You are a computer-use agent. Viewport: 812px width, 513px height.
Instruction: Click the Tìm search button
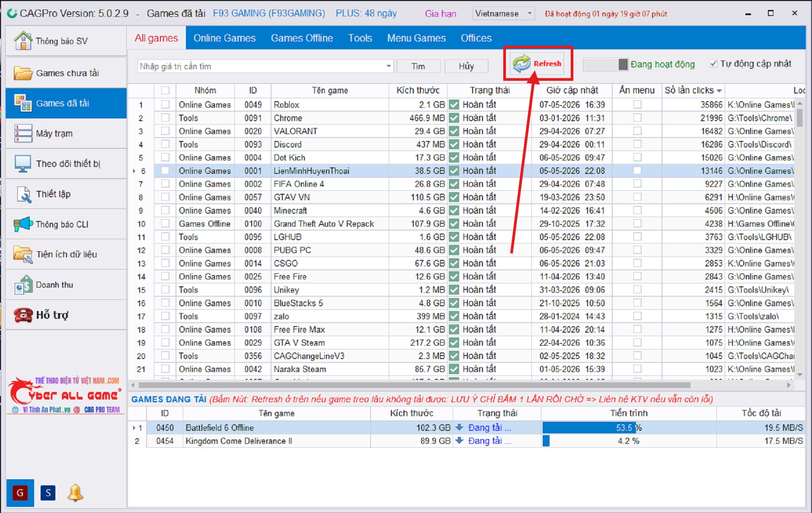point(418,66)
